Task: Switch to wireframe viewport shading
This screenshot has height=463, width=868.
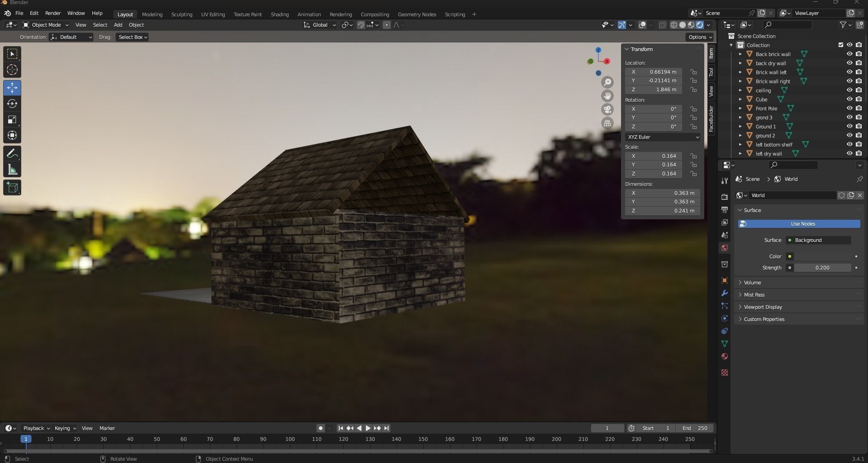Action: tap(674, 25)
